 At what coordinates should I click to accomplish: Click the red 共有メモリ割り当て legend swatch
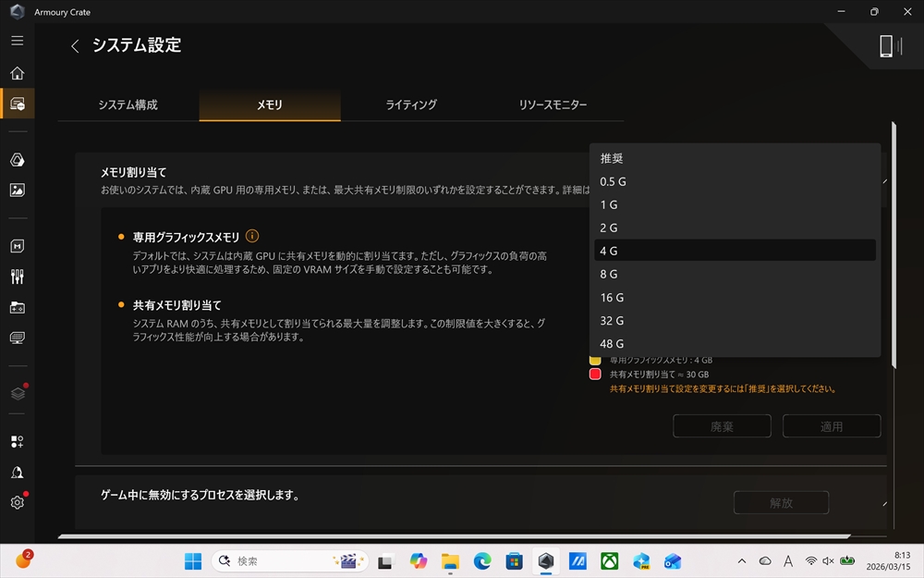coord(595,374)
